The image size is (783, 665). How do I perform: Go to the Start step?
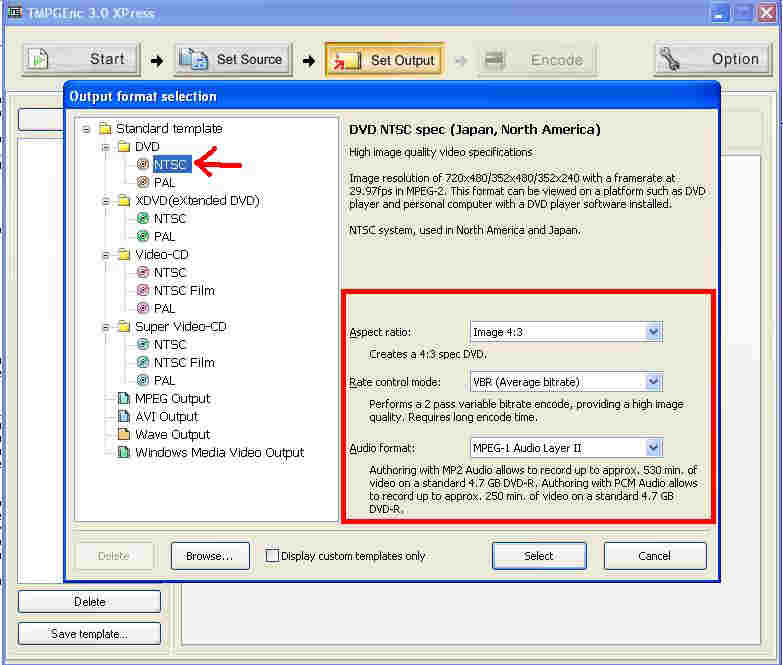coord(81,59)
